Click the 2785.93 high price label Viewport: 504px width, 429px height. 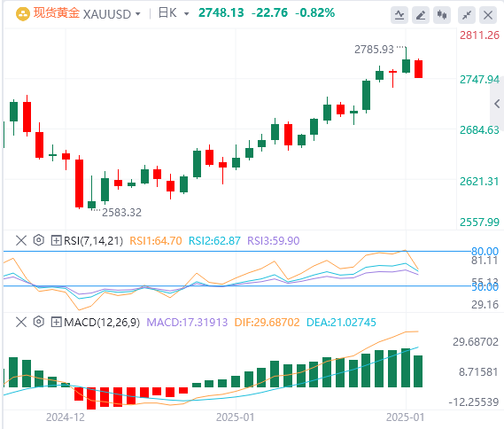point(374,50)
